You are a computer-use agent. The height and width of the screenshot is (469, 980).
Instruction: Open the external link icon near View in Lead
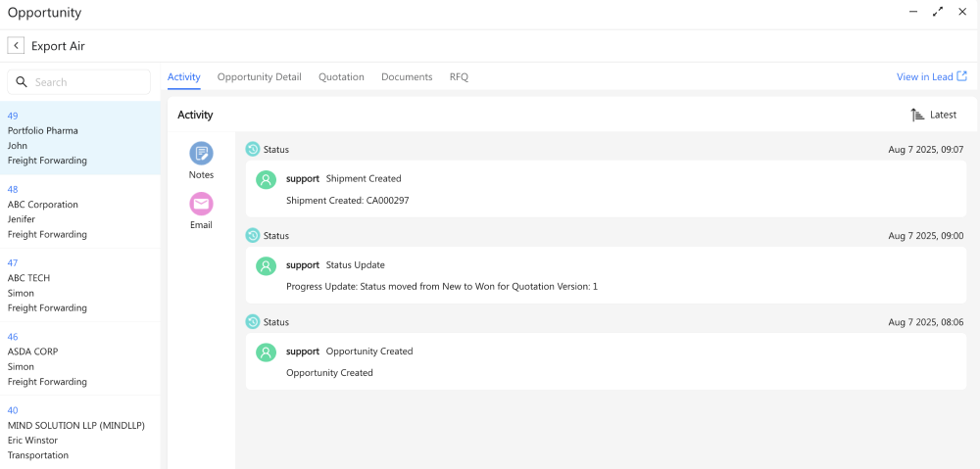962,76
